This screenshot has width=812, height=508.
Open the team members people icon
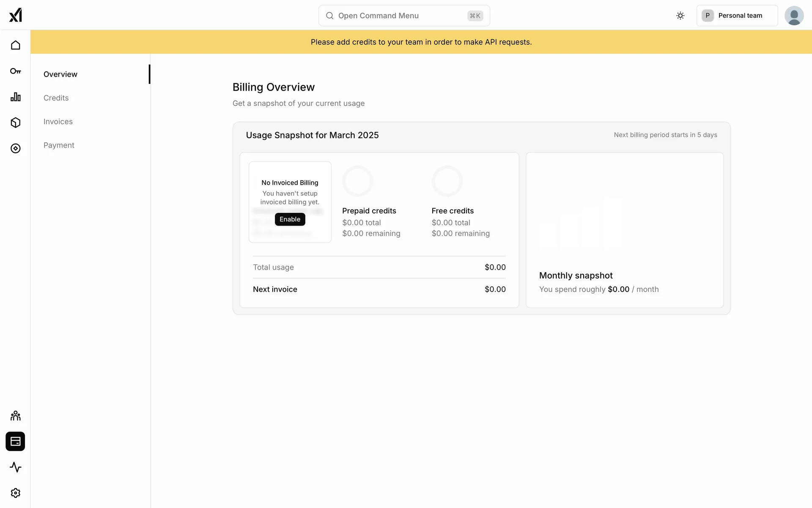tap(16, 416)
